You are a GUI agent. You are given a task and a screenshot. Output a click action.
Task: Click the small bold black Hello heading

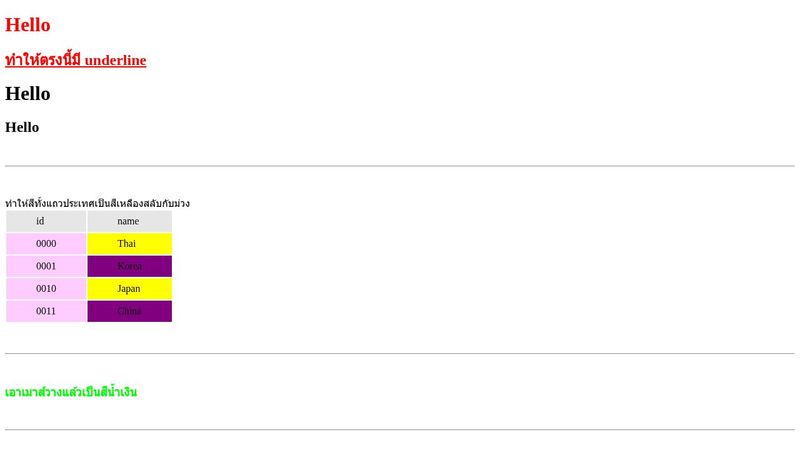(x=22, y=127)
